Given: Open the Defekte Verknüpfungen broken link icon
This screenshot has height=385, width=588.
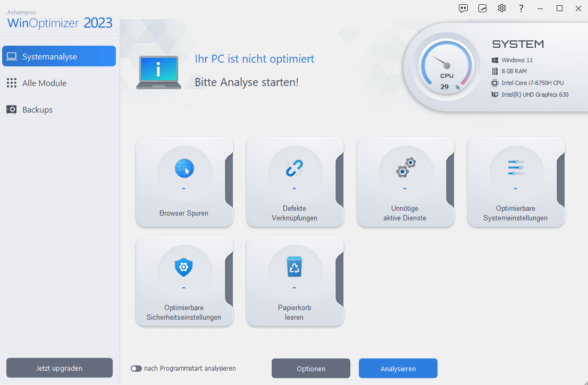Looking at the screenshot, I should point(294,169).
